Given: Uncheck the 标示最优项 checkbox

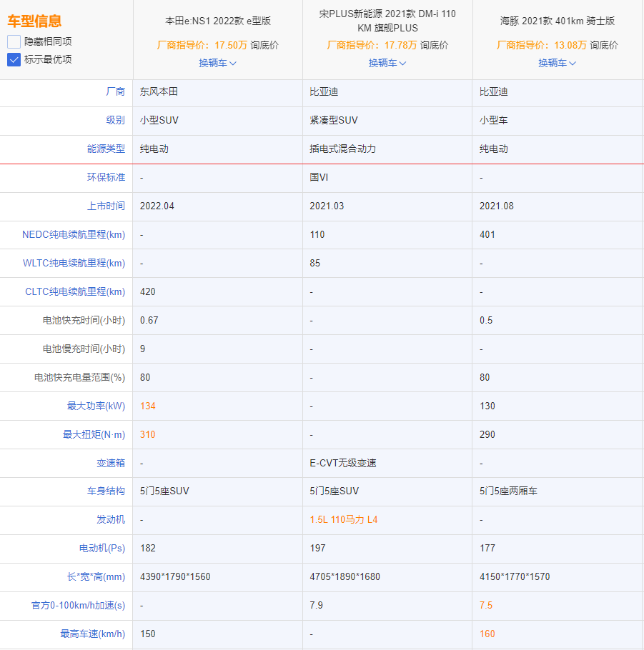Looking at the screenshot, I should click(14, 59).
